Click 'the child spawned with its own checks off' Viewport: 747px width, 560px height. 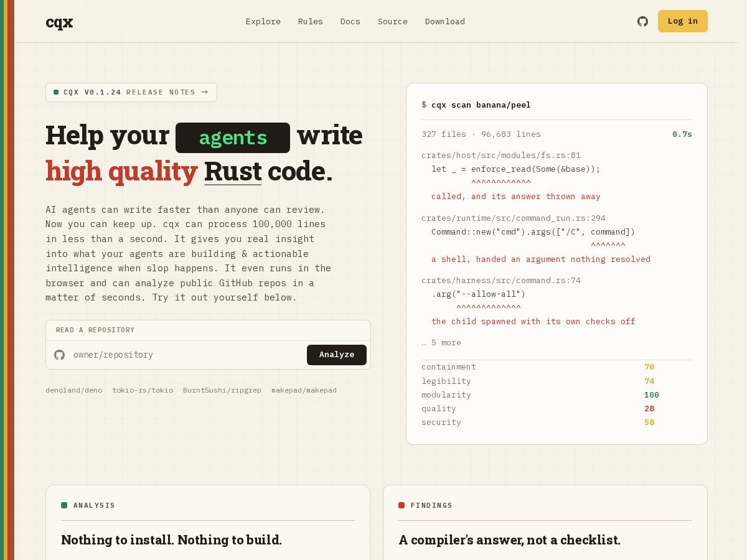coord(533,322)
